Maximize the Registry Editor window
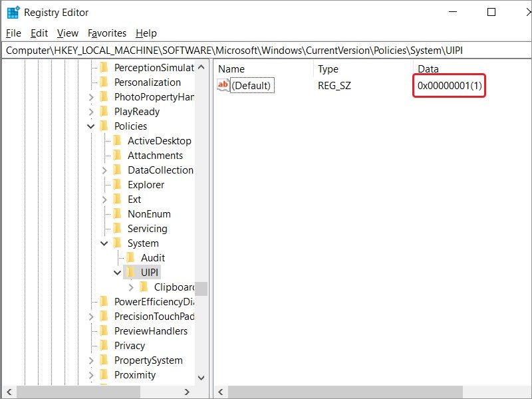This screenshot has width=532, height=399. click(x=491, y=12)
